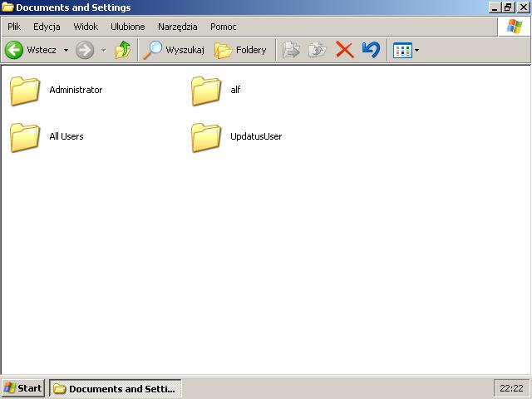
Task: Select the UpdatusUser folder icon
Action: 206,137
